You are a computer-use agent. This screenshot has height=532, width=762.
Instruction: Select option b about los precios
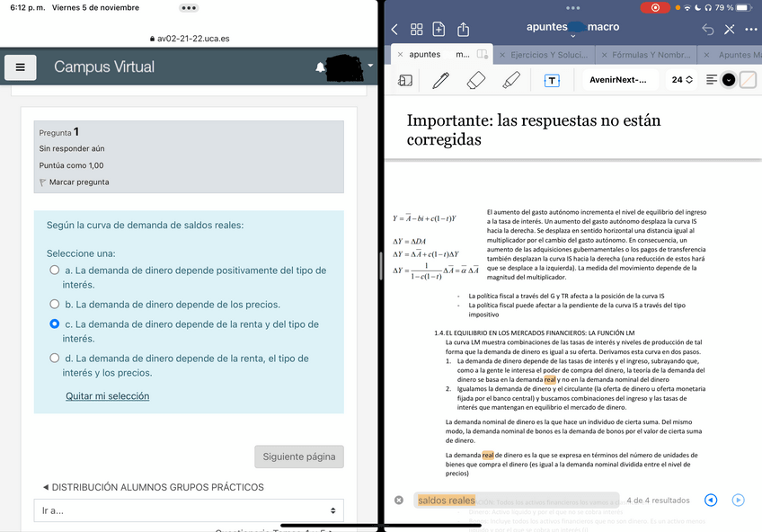[55, 304]
